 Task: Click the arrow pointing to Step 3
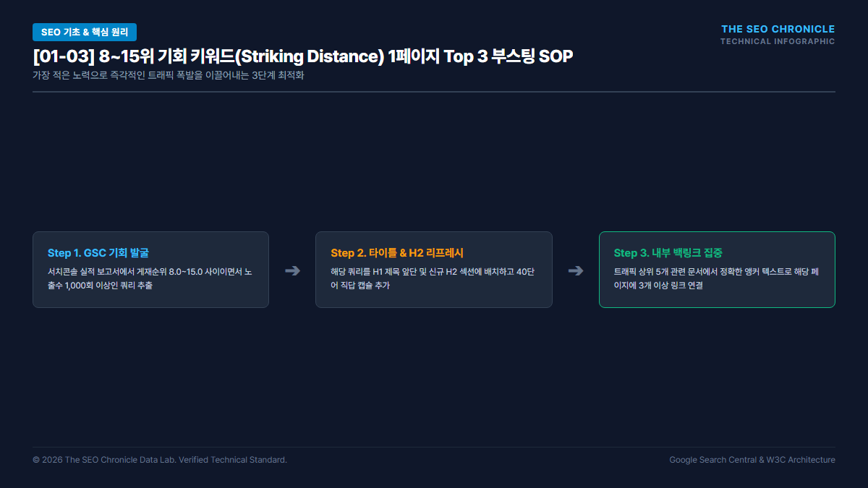coord(576,270)
